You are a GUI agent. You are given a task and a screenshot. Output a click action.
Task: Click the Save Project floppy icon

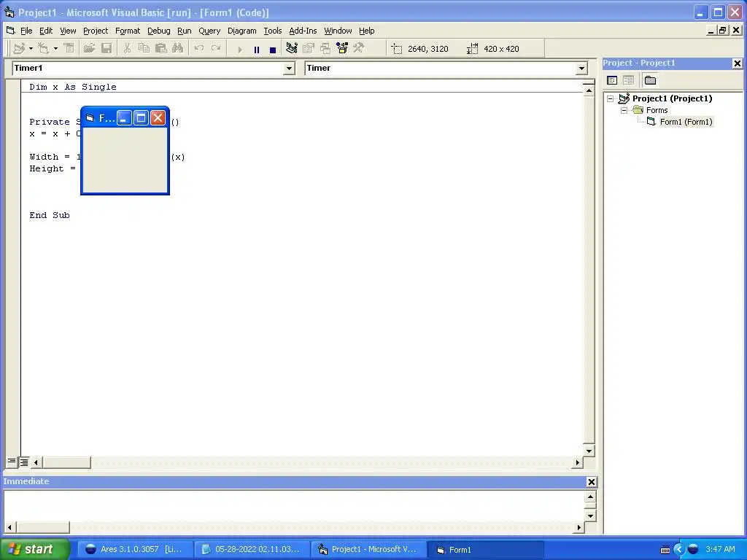[x=107, y=49]
